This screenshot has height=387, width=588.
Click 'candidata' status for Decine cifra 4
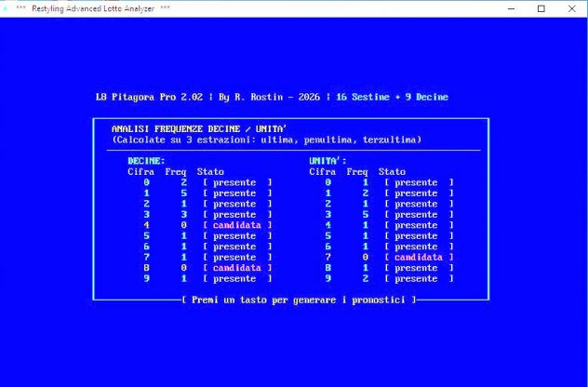[x=237, y=225]
